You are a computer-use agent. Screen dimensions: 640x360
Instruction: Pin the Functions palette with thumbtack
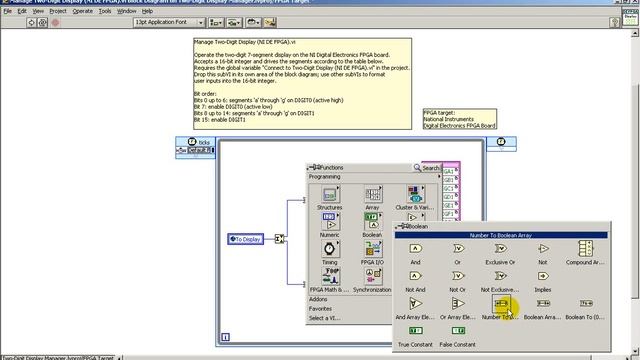point(313,167)
